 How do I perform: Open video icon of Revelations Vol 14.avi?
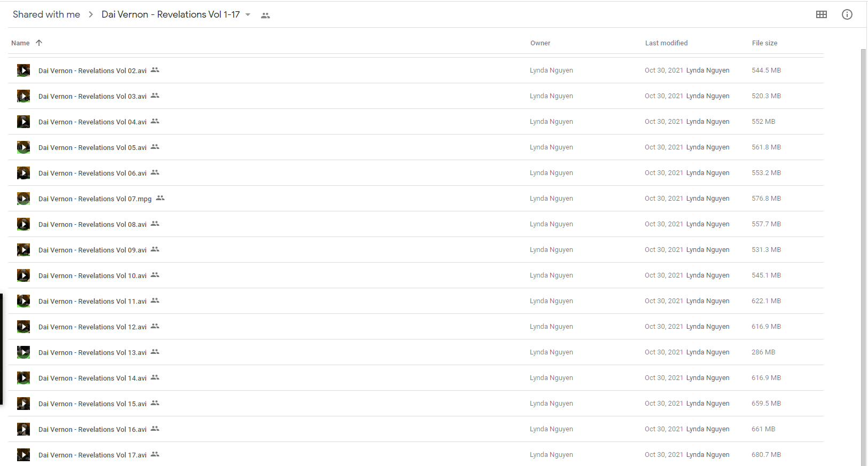coord(24,378)
